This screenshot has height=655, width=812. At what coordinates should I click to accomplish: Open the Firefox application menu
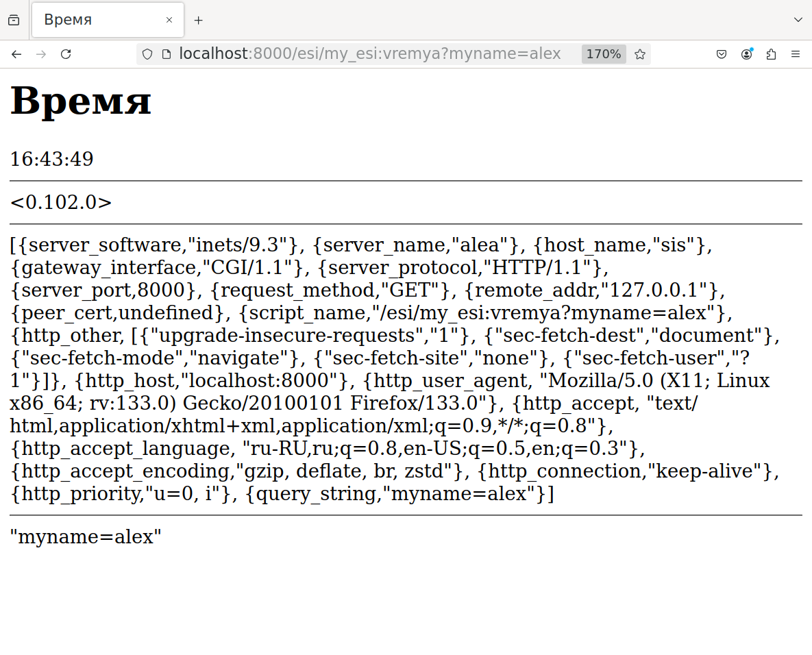(796, 54)
